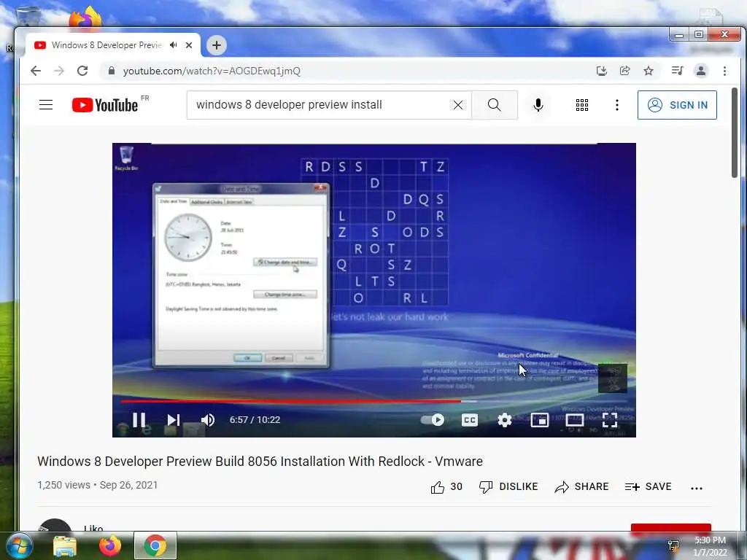Click the red subscribe button
747x560 pixels.
point(671,529)
